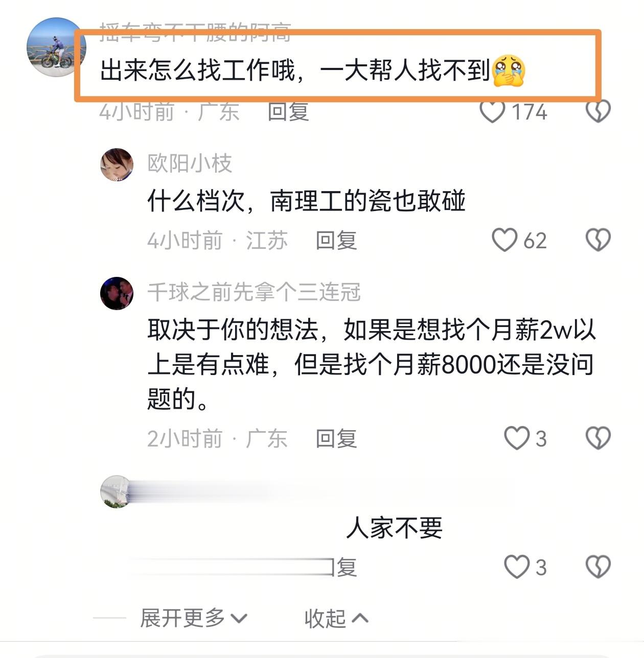Tap broken heart on 欧阳小枝's comment
Image resolution: width=644 pixels, height=658 pixels.
point(598,240)
